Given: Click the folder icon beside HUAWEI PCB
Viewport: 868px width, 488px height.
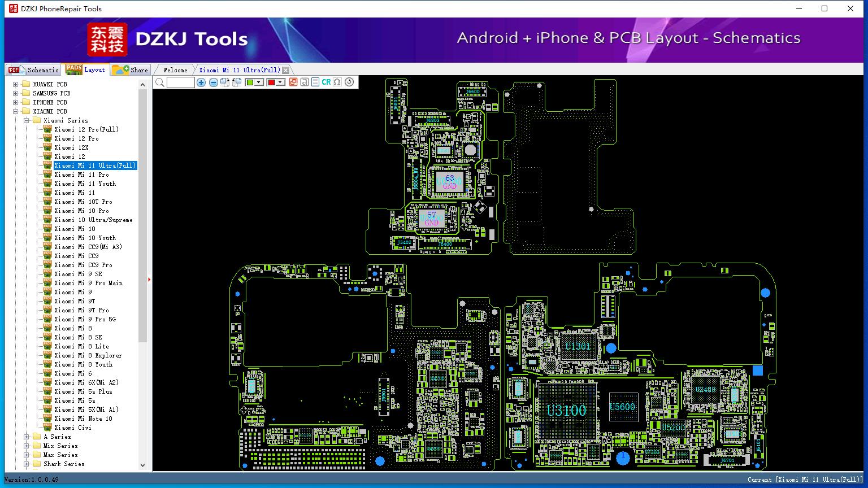Looking at the screenshot, I should pyautogui.click(x=26, y=84).
